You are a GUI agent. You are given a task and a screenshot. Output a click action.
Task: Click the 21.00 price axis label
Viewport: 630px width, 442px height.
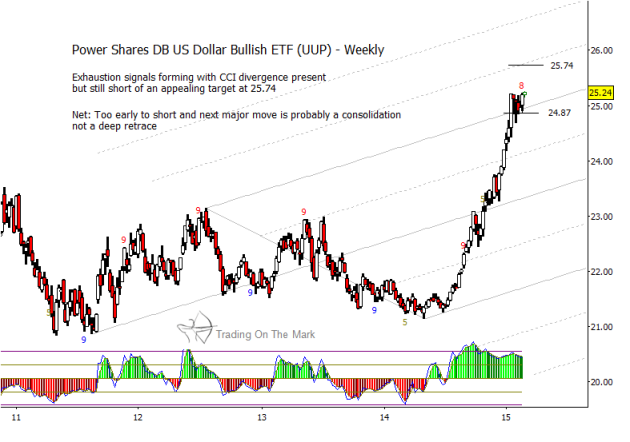click(x=601, y=327)
